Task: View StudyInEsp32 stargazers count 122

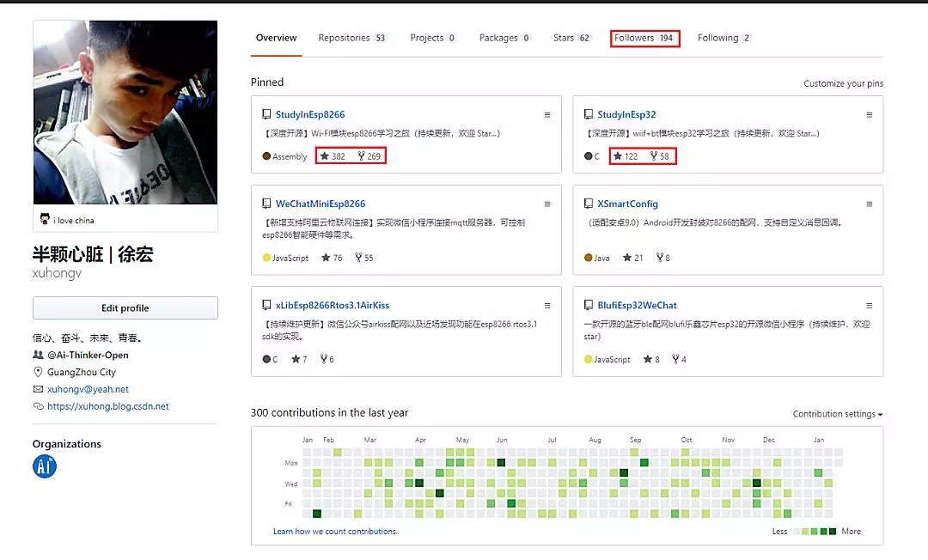Action: (x=626, y=156)
